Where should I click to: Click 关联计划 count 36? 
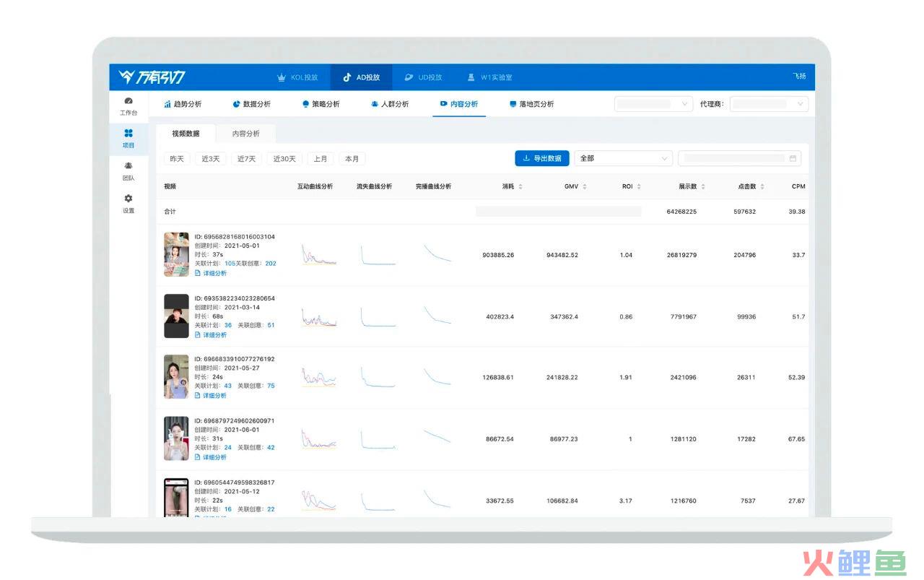point(228,325)
